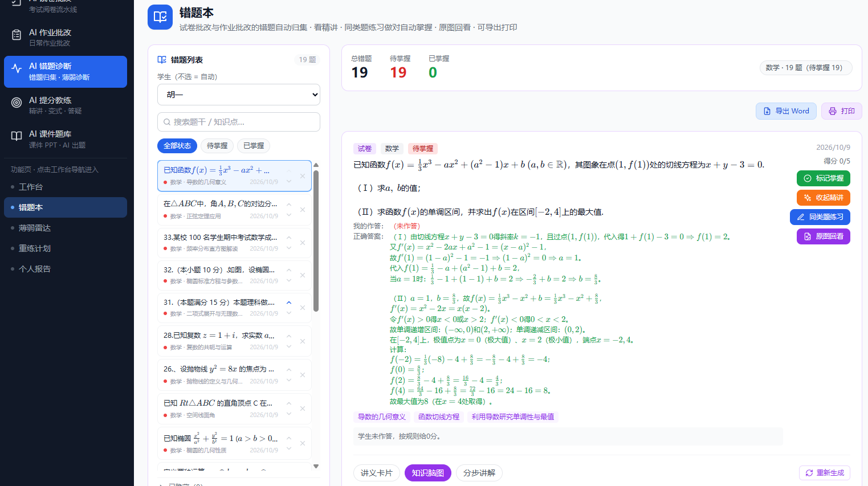Remove the 26、设抛物线 question from list
The height and width of the screenshot is (486, 868).
pyautogui.click(x=303, y=375)
